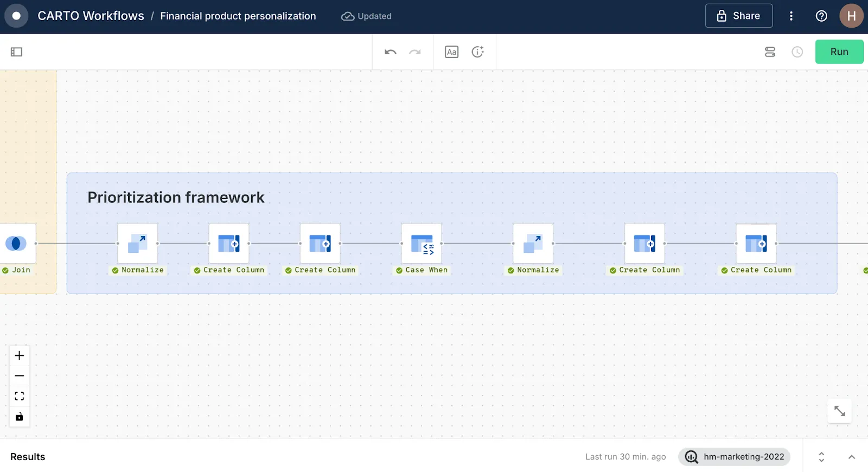The width and height of the screenshot is (868, 472).
Task: Zoom out on the canvas
Action: [x=20, y=376]
